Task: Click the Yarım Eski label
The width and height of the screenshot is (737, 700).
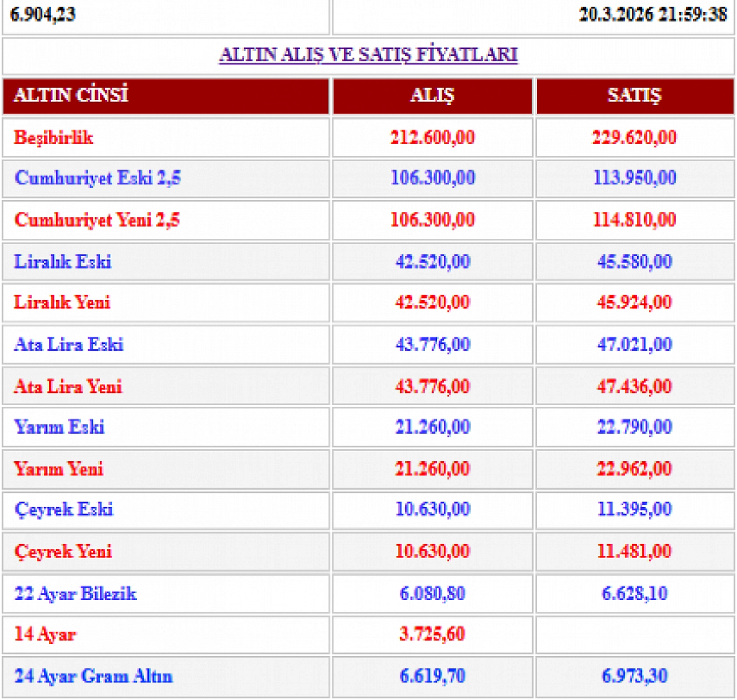Action: [x=60, y=427]
